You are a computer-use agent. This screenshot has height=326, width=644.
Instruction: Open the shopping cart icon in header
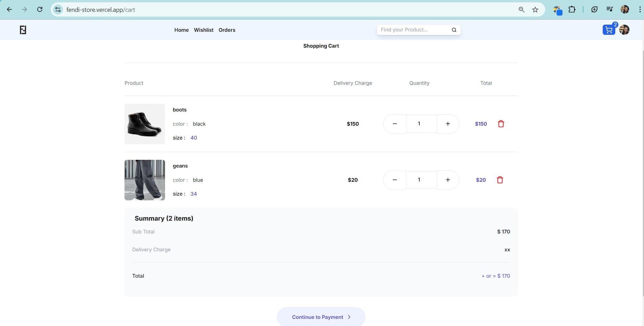609,30
